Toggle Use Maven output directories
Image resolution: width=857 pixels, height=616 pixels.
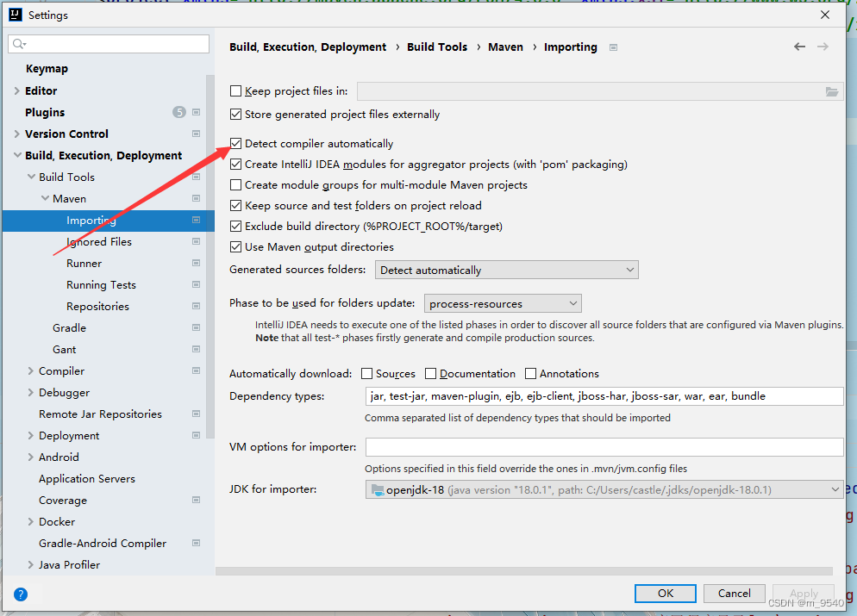pyautogui.click(x=235, y=247)
